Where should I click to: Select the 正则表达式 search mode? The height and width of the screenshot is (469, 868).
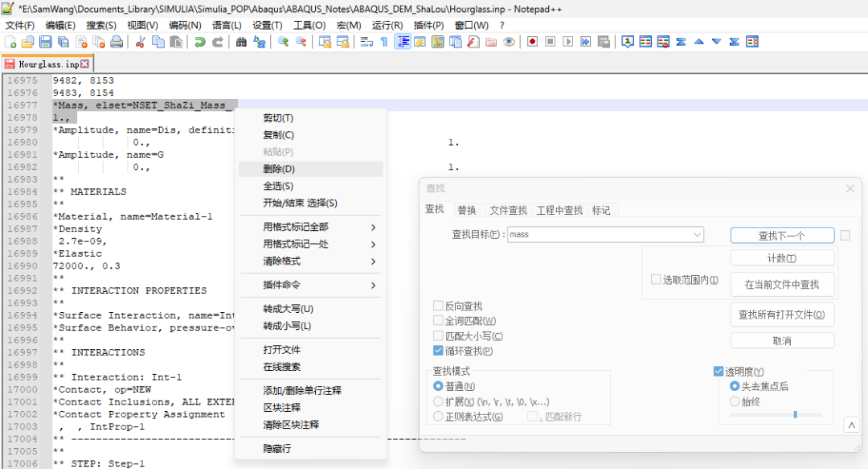pos(439,417)
